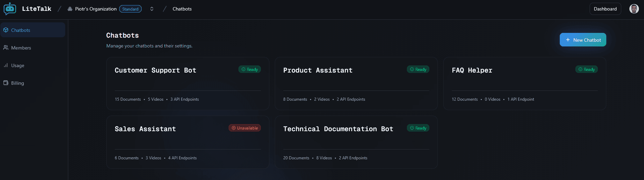Click '12 Documents' on FAQ Helper
The image size is (644, 180).
[x=465, y=99]
